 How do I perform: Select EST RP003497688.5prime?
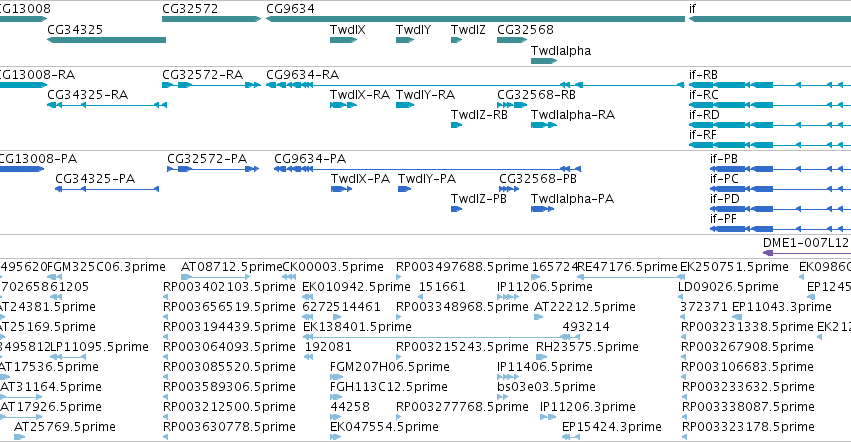[x=462, y=267]
